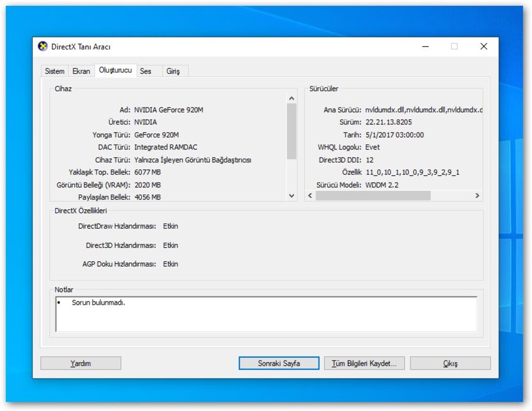Click Yalnızca İşleyen Görüntü Bağdaştırıcısı text
The image size is (532, 411).
pyautogui.click(x=193, y=160)
